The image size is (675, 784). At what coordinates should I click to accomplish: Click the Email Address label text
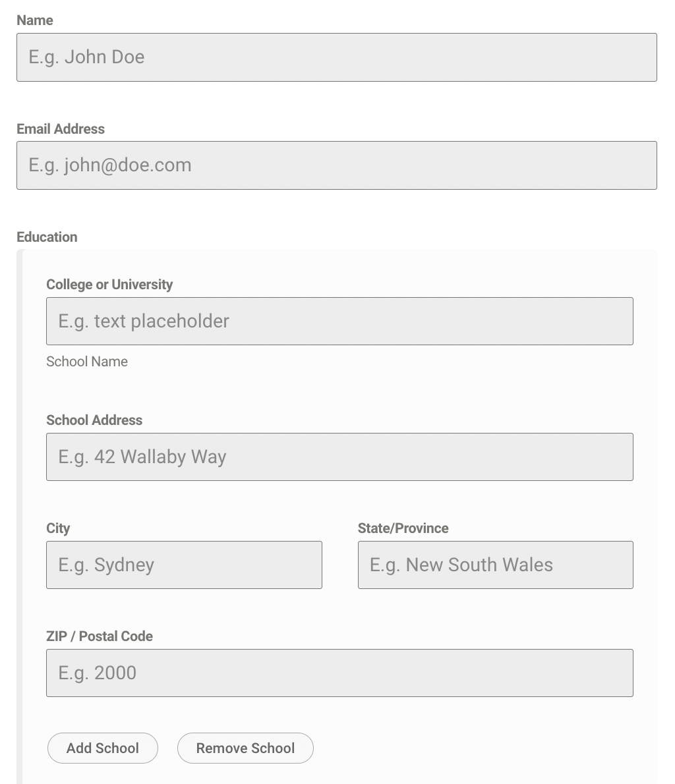(61, 129)
